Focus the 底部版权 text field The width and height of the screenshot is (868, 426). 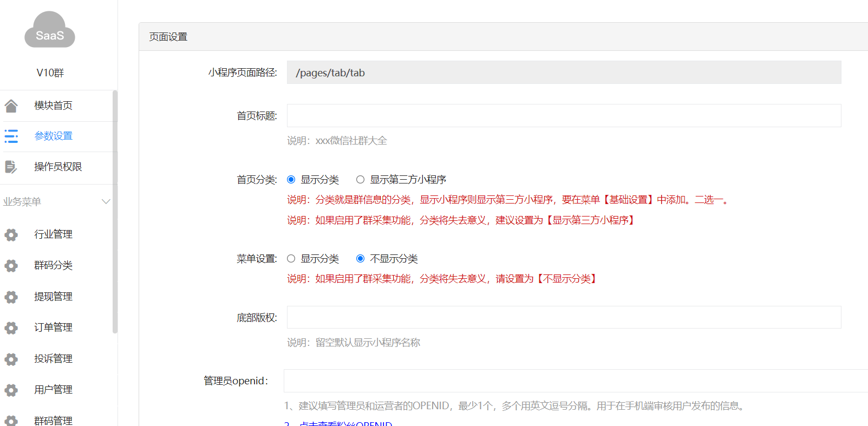pyautogui.click(x=564, y=317)
